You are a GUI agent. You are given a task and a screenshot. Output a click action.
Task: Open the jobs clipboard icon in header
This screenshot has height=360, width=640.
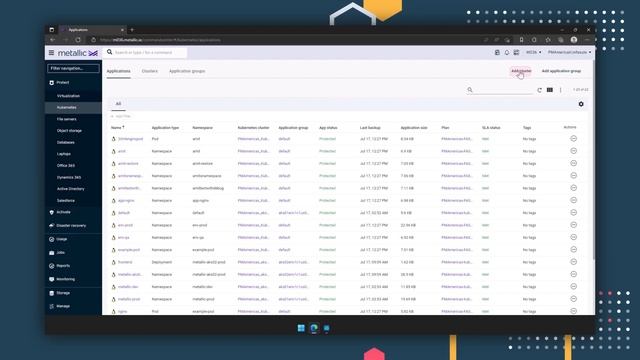coord(497,53)
